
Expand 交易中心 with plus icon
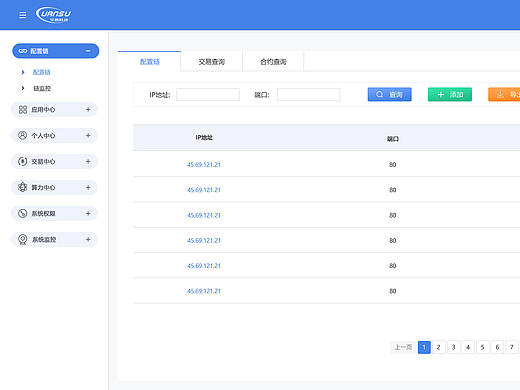(x=88, y=161)
